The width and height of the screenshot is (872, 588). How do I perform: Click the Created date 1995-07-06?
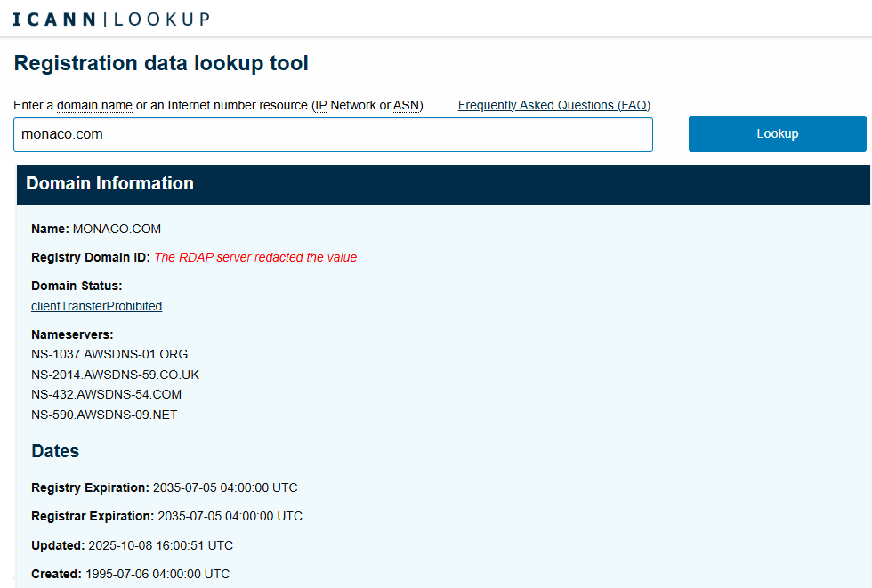tap(157, 574)
